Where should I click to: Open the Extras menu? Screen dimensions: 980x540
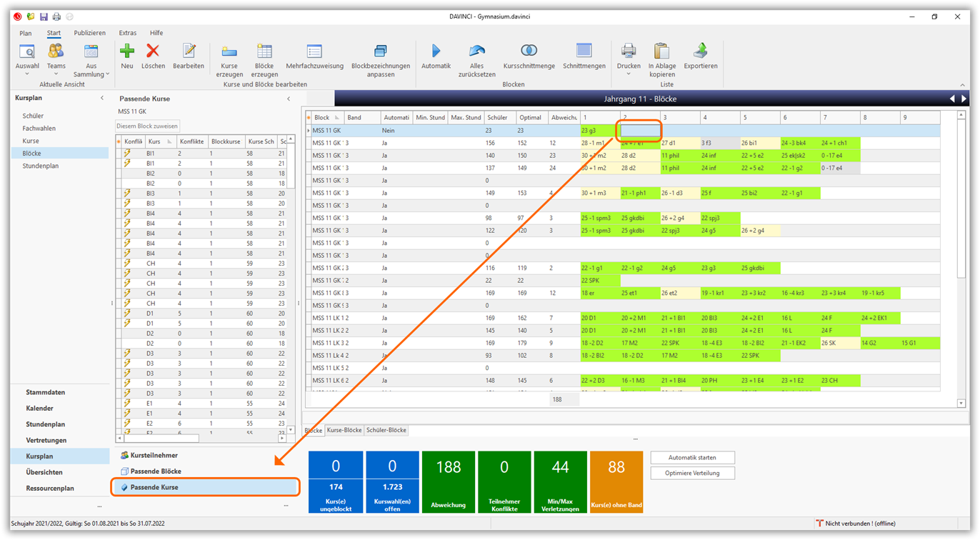[128, 33]
